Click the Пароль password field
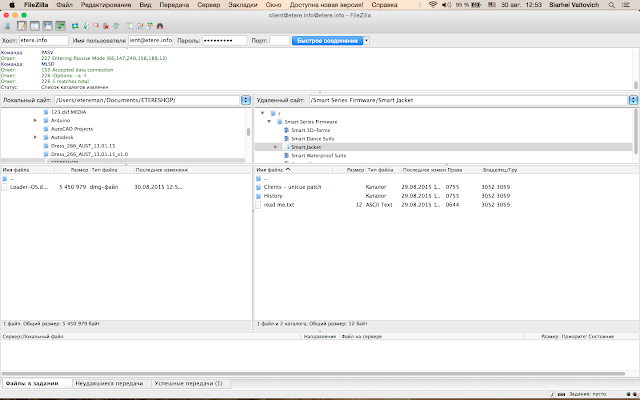 point(224,40)
